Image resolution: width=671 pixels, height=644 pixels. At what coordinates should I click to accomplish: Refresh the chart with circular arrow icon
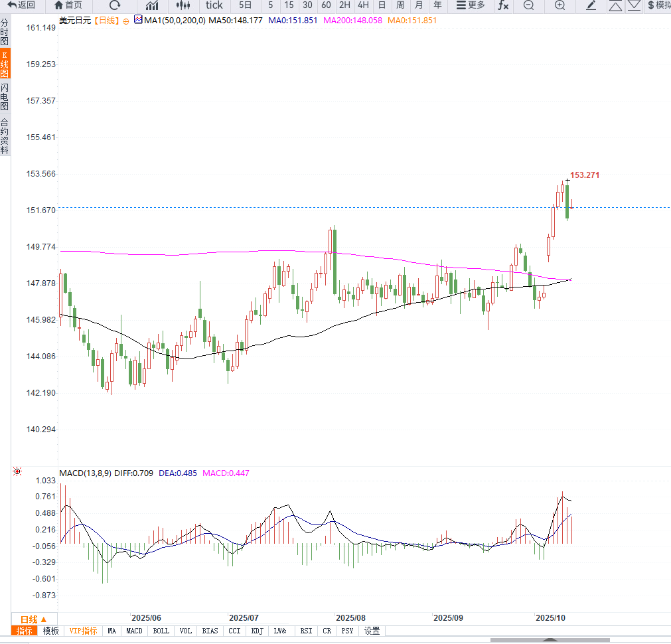click(115, 5)
